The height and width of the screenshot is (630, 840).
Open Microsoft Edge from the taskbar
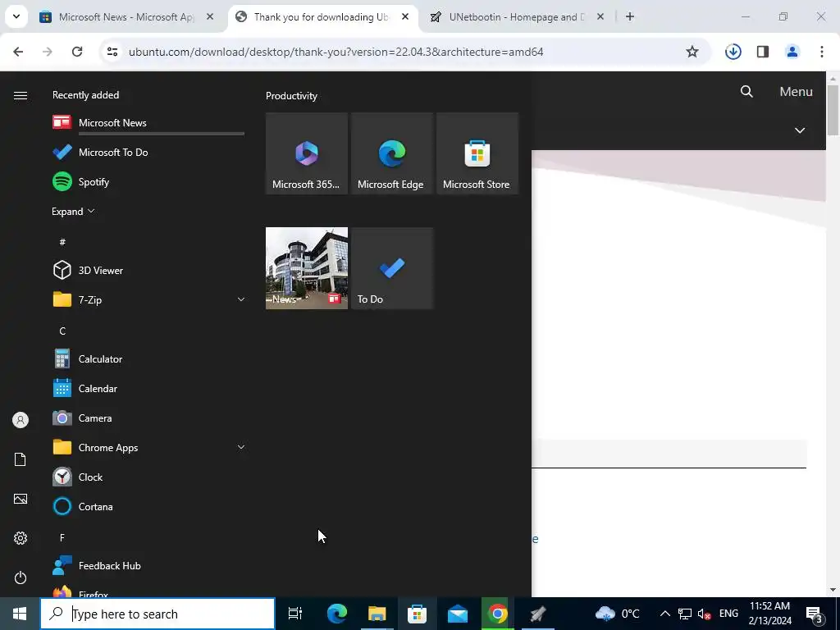(337, 614)
